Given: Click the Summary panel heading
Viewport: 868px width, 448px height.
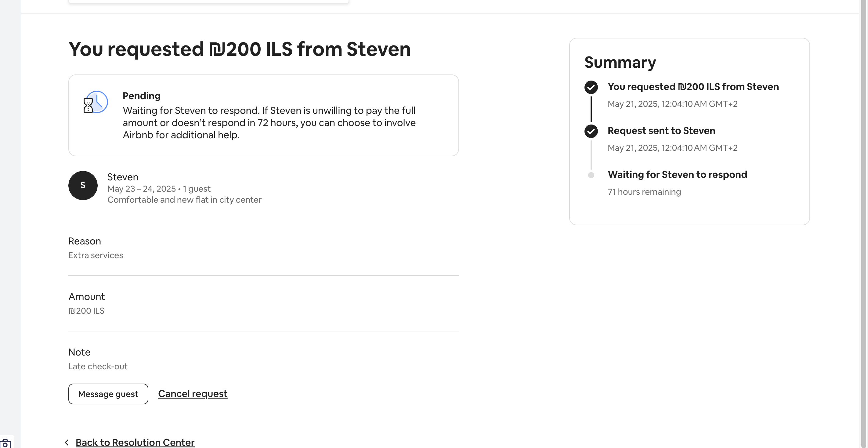Looking at the screenshot, I should [x=620, y=62].
